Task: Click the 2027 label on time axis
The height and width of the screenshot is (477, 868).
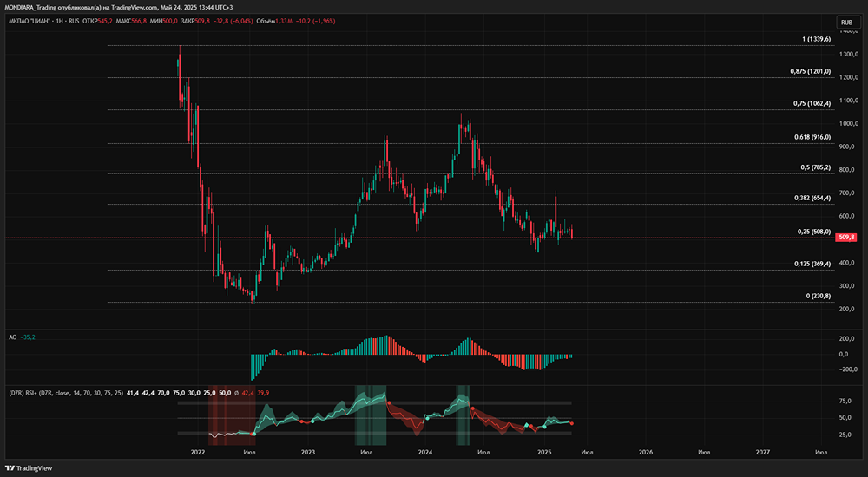Action: 763,452
